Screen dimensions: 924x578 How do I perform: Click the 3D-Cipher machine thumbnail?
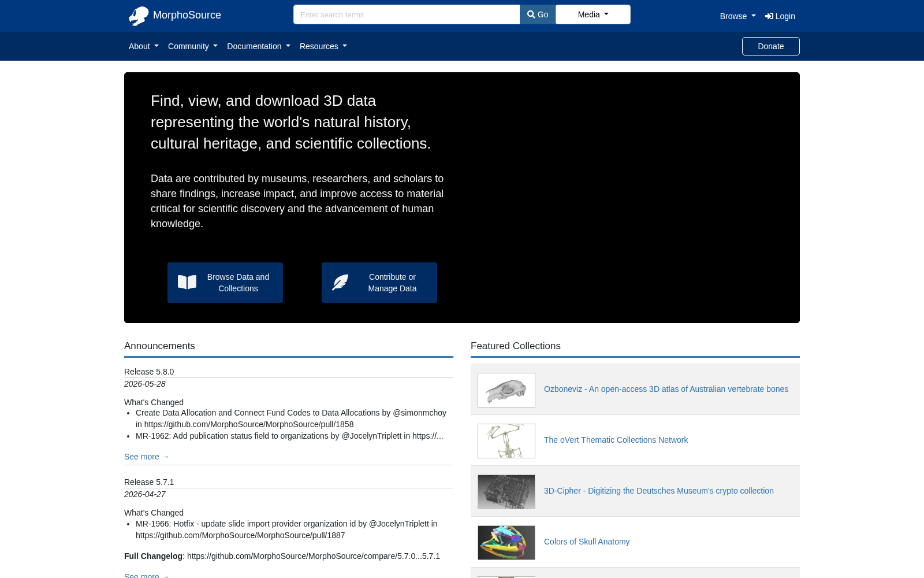pos(506,492)
